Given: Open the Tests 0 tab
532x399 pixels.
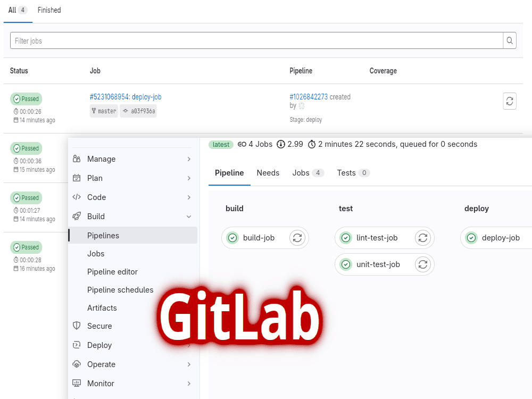Looking at the screenshot, I should click(x=353, y=173).
